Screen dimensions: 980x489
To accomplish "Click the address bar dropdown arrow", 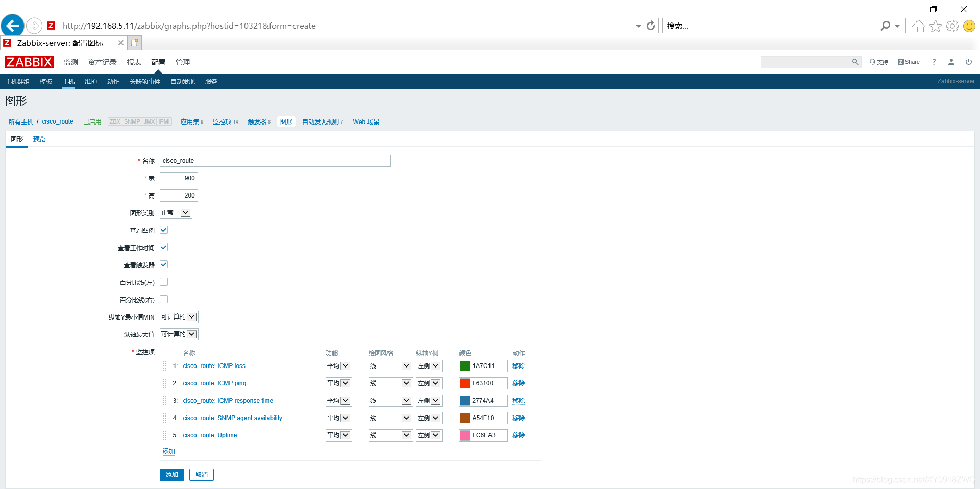I will (x=639, y=26).
